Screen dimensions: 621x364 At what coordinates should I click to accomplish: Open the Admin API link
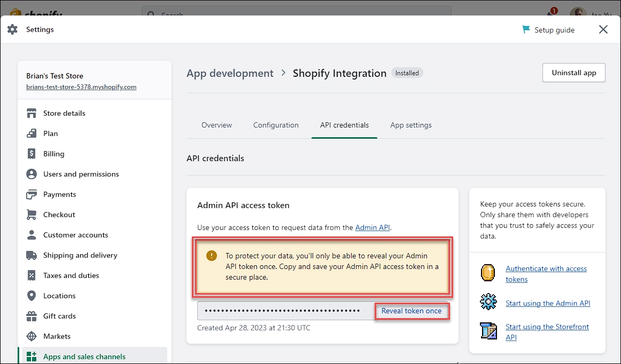click(x=372, y=227)
